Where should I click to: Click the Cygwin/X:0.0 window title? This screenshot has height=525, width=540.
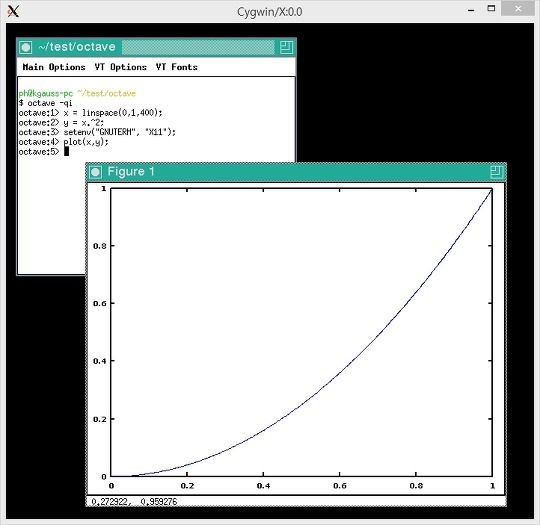[x=270, y=12]
